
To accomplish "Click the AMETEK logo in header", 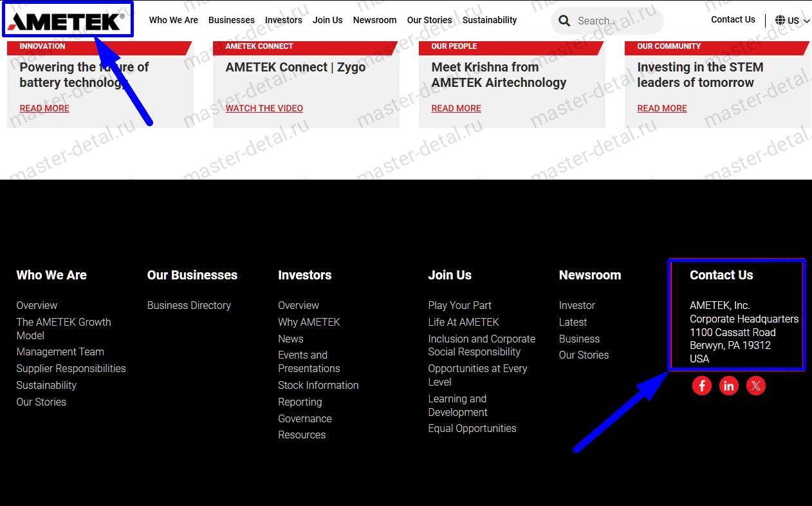I will (x=67, y=21).
